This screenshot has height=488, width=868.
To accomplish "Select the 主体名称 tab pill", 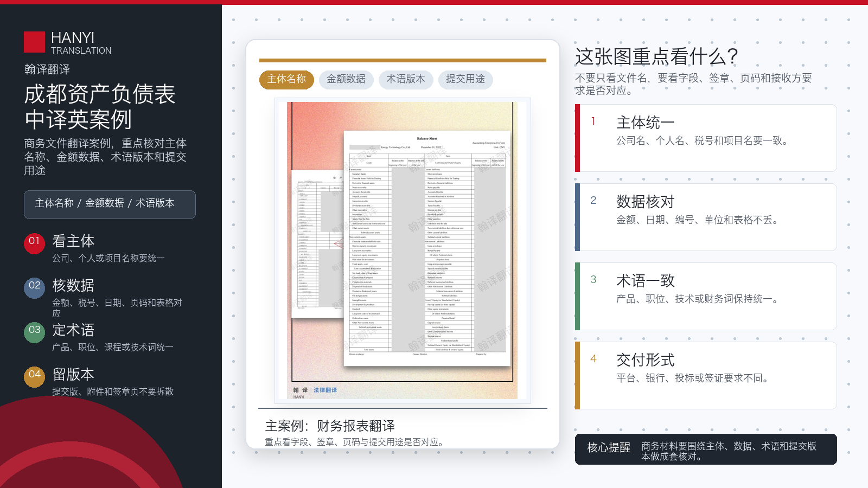I will pyautogui.click(x=286, y=79).
